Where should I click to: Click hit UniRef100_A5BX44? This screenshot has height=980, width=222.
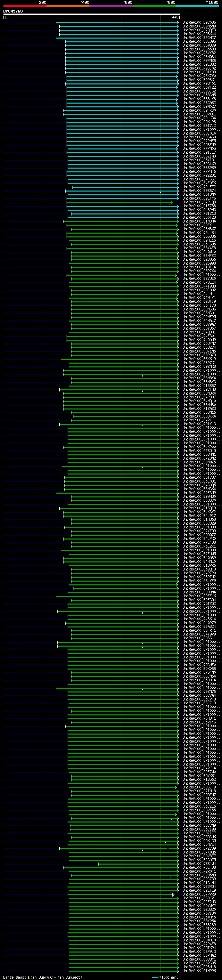[199, 34]
